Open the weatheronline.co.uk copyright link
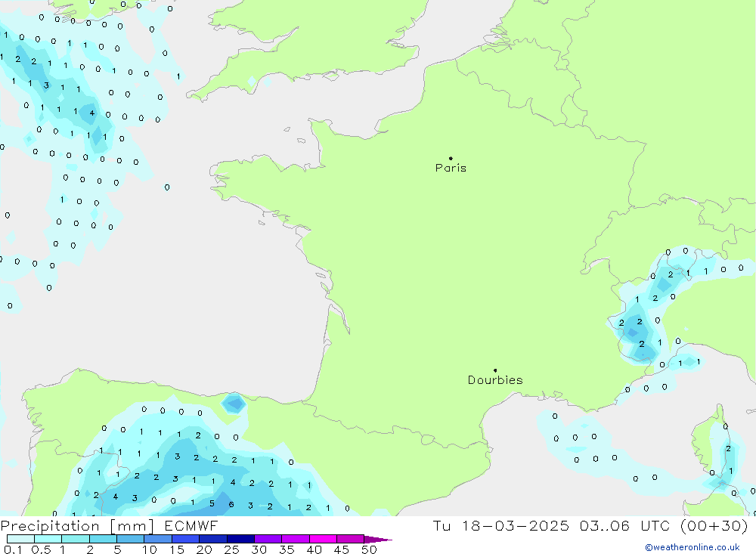 692,547
